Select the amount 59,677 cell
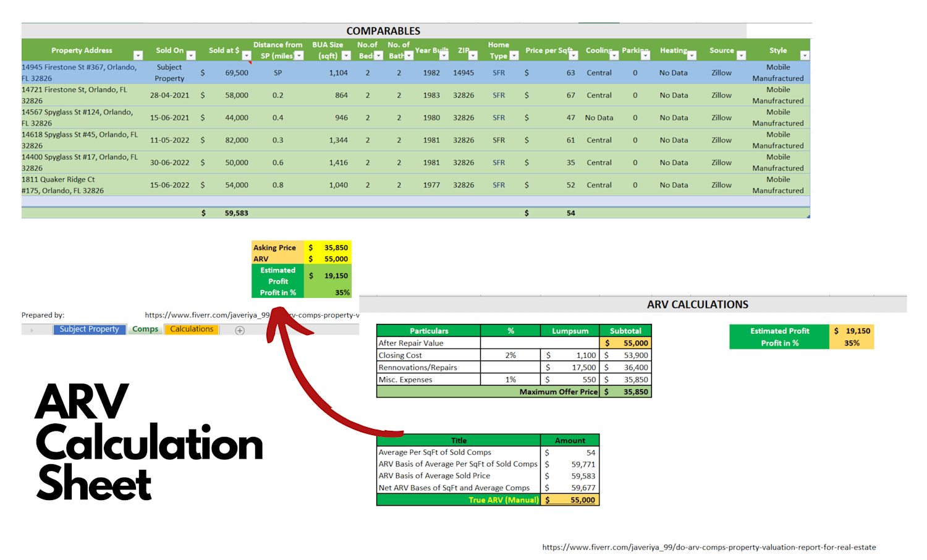This screenshot has width=927, height=560. [570, 488]
